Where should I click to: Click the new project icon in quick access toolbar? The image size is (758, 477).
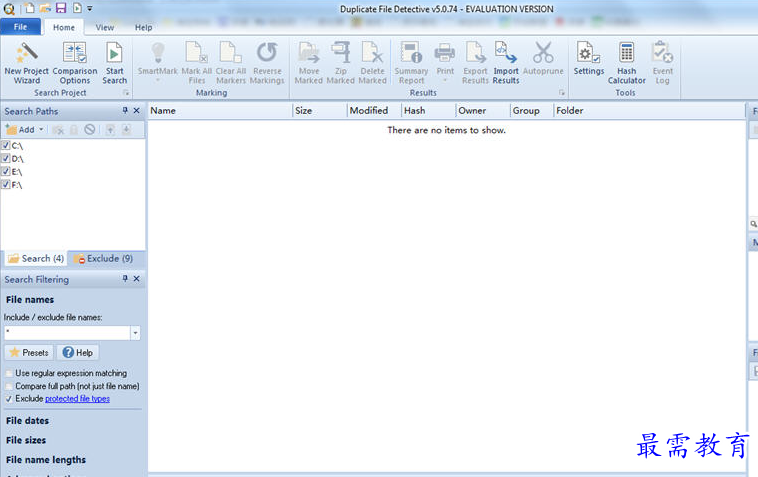[29, 8]
